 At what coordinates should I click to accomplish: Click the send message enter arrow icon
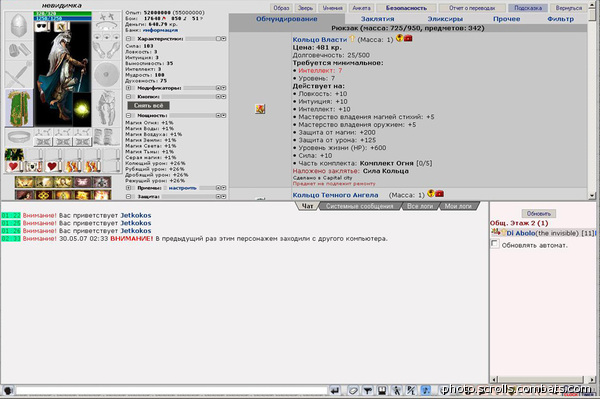(335, 390)
